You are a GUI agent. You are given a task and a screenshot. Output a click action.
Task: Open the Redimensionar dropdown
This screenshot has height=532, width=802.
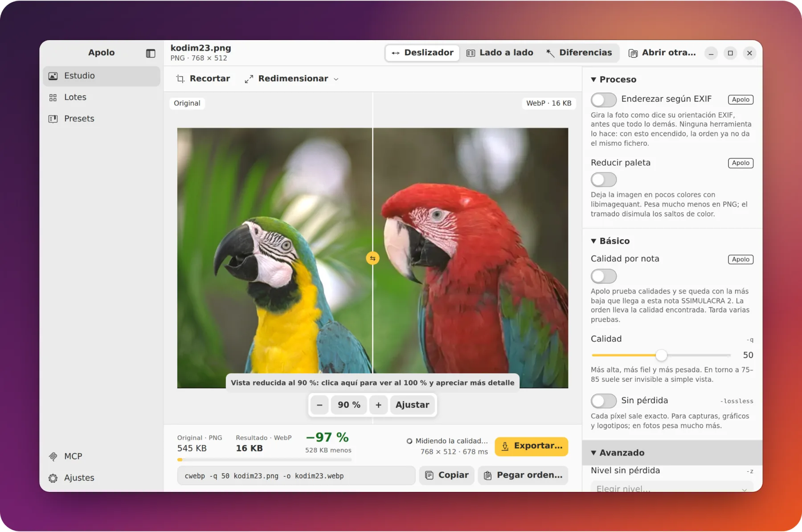pyautogui.click(x=292, y=79)
